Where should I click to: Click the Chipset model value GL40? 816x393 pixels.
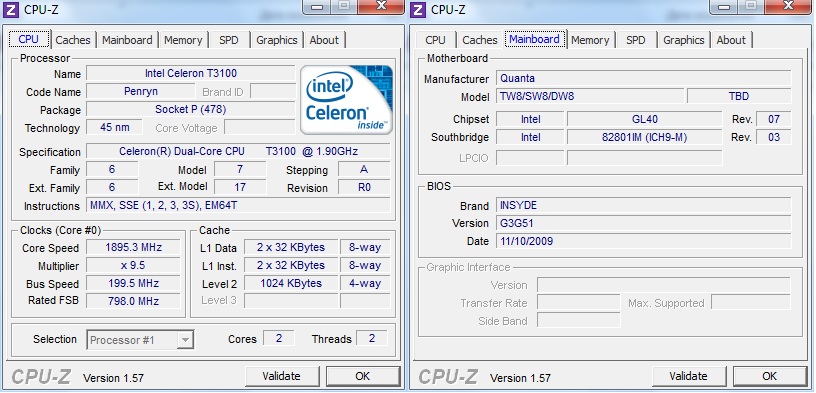tap(644, 119)
